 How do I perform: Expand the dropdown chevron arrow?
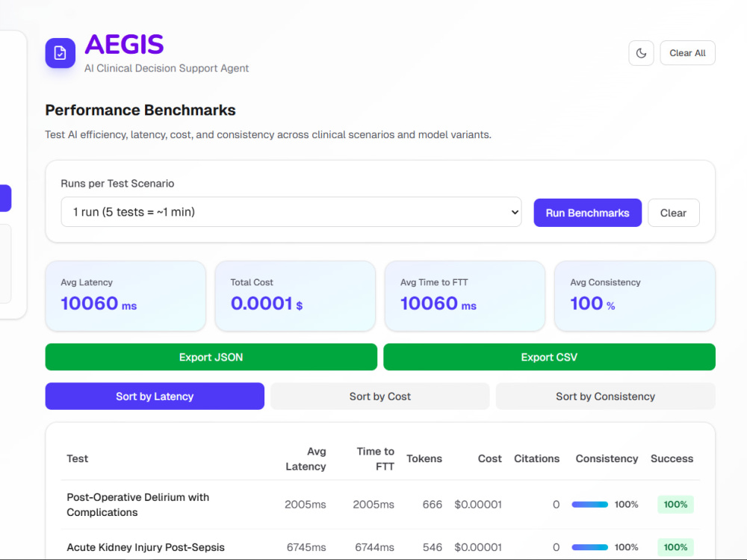coord(515,212)
